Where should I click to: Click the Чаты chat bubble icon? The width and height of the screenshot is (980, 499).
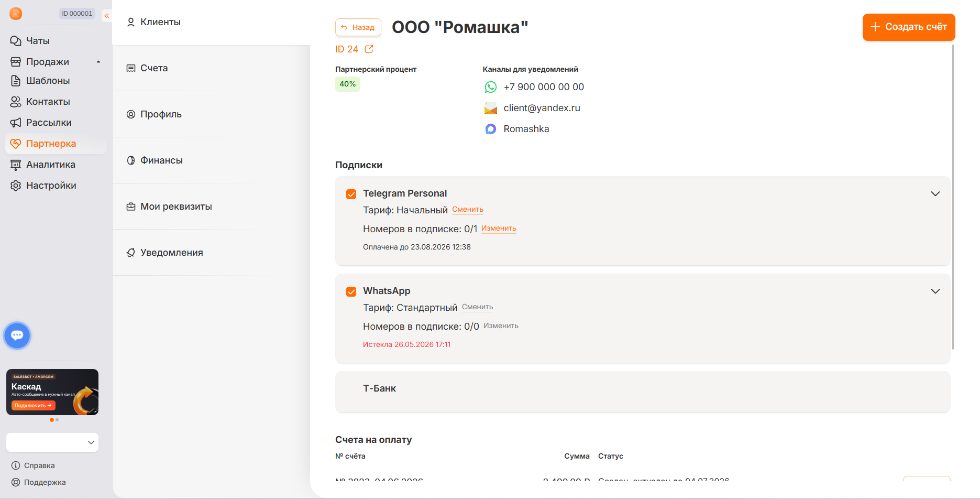click(16, 41)
